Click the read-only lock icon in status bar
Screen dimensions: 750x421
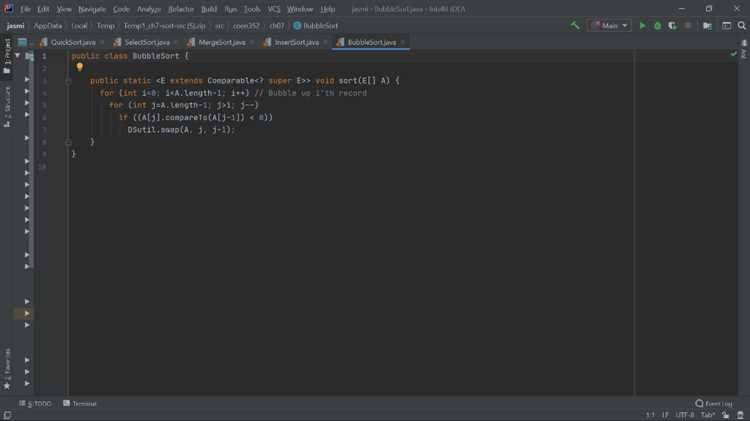point(726,415)
